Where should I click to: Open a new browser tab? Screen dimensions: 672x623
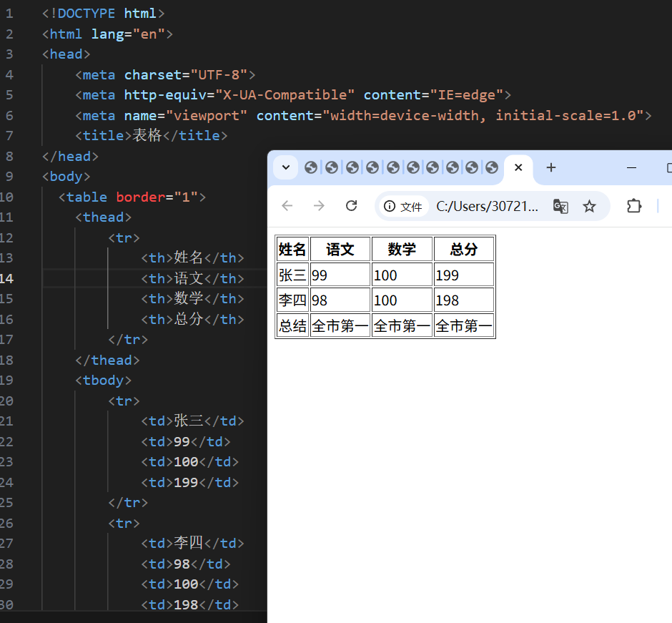[551, 167]
